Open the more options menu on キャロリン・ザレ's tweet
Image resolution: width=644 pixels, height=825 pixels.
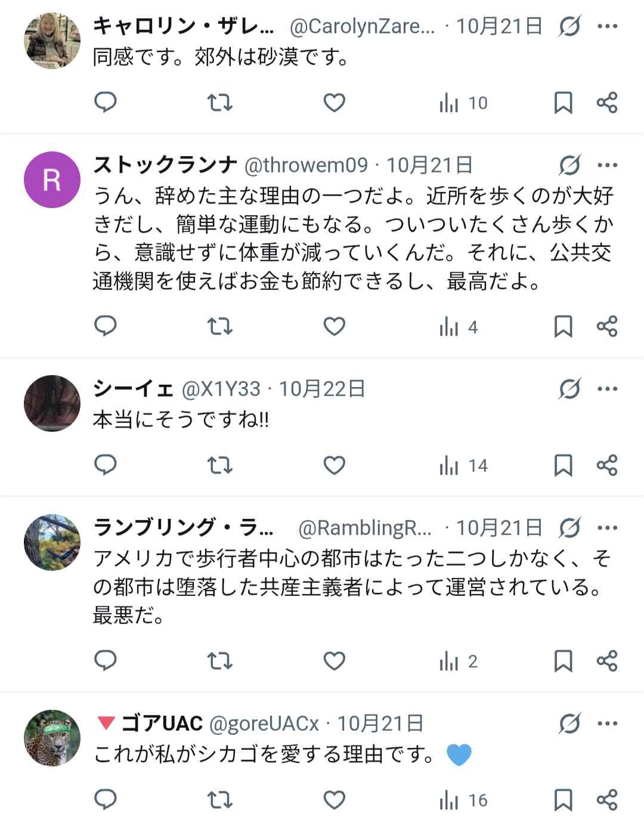click(x=608, y=26)
